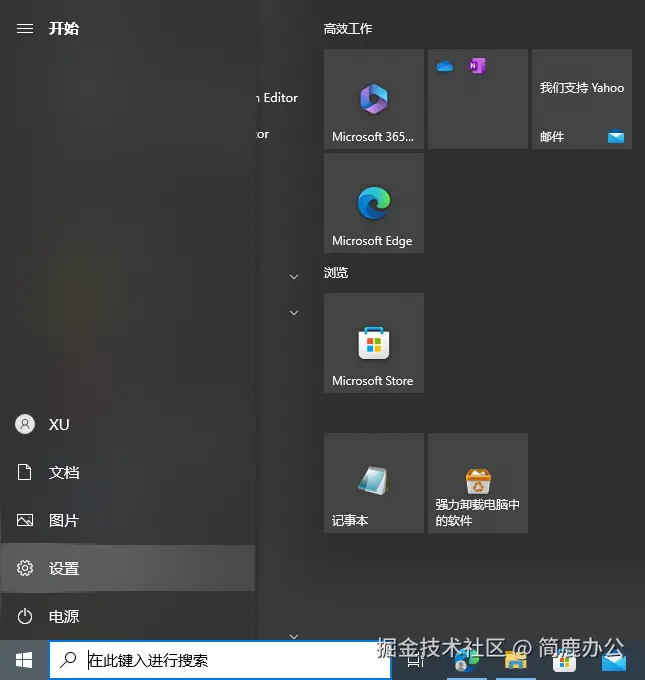Expand the bottom app list chevron

pos(294,636)
